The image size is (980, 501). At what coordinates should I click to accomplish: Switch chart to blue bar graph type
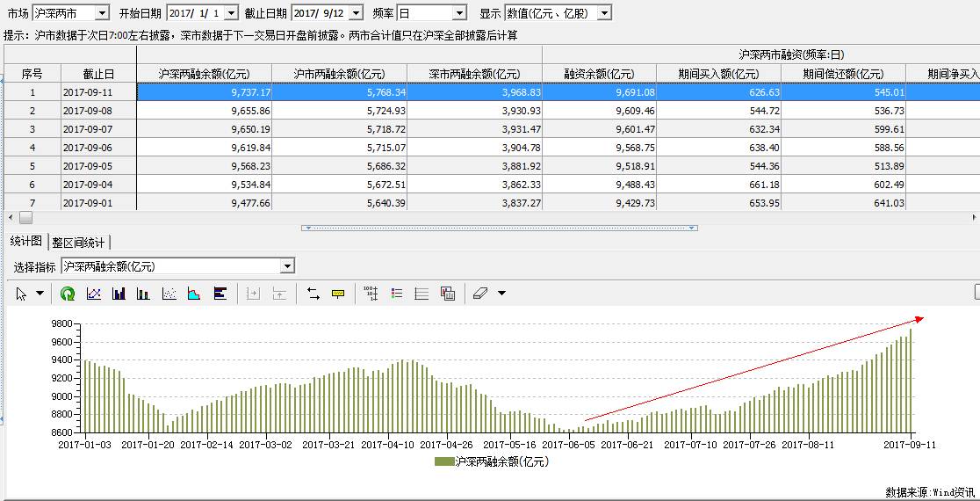click(119, 294)
